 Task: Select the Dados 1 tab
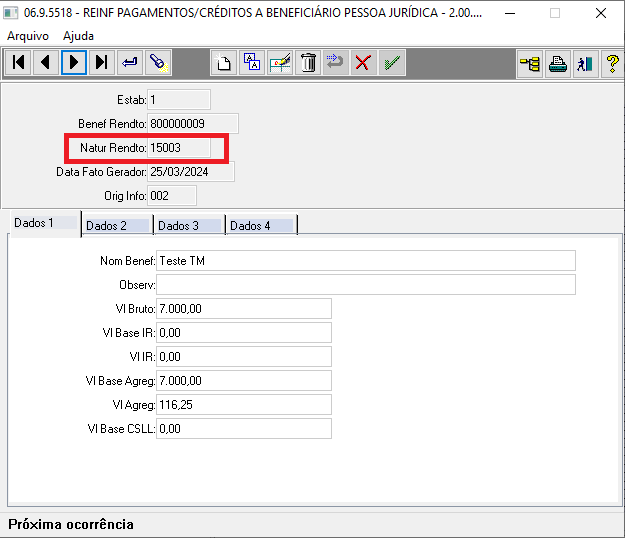coord(45,223)
